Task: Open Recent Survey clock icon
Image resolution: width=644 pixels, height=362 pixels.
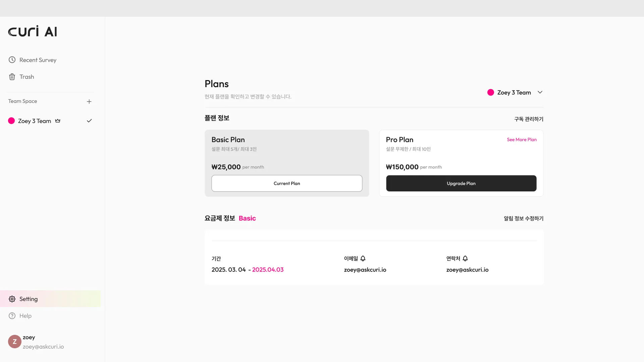Action: pyautogui.click(x=12, y=60)
